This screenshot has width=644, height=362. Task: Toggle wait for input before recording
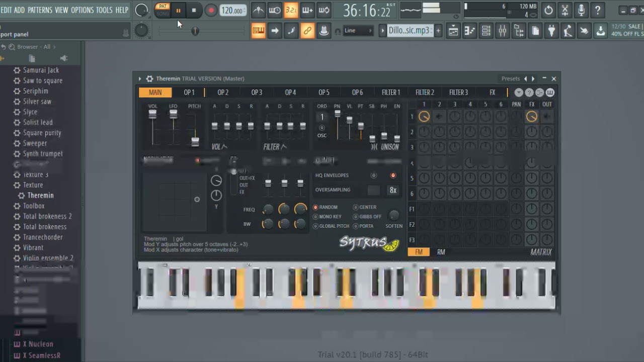pyautogui.click(x=275, y=10)
